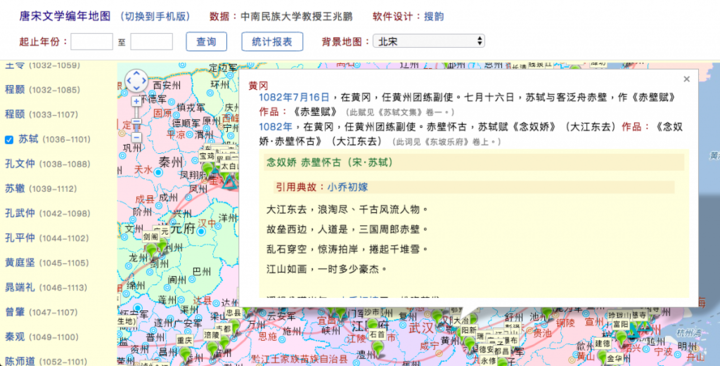The width and height of the screenshot is (720, 366).
Task: Click the 查询 button
Action: [x=206, y=42]
